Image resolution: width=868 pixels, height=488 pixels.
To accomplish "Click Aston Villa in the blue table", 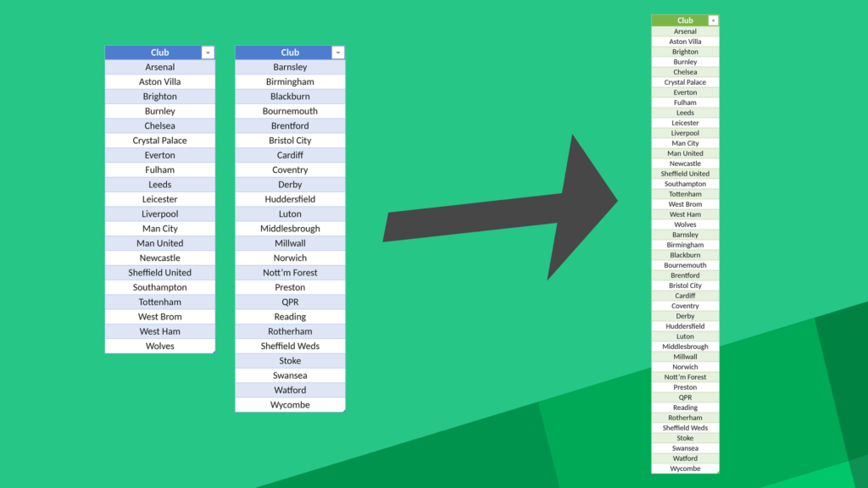I will point(160,82).
